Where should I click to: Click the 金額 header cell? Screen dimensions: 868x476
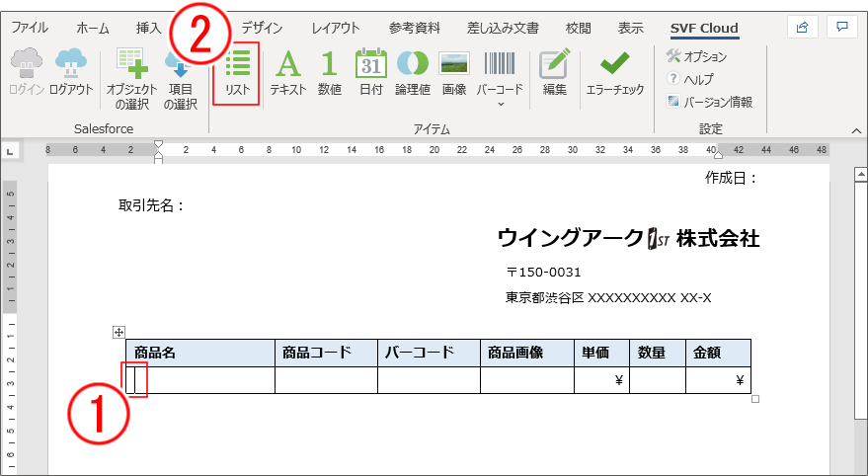click(719, 353)
